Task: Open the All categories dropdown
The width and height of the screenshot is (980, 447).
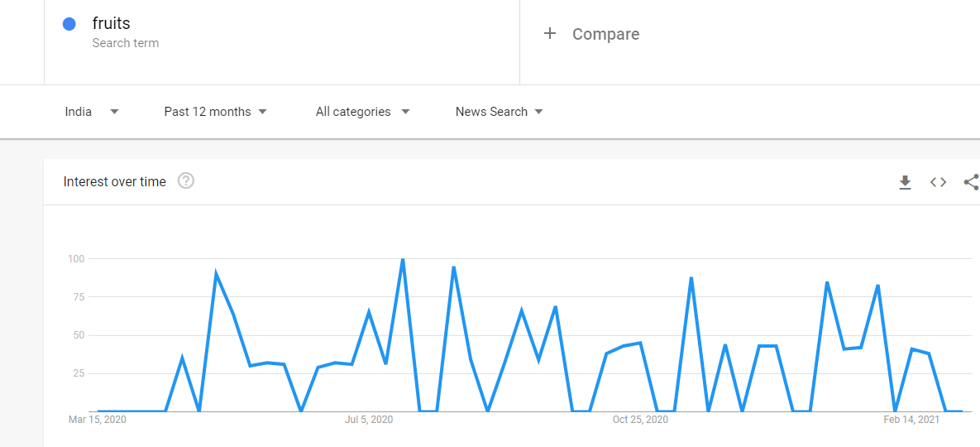Action: point(362,112)
